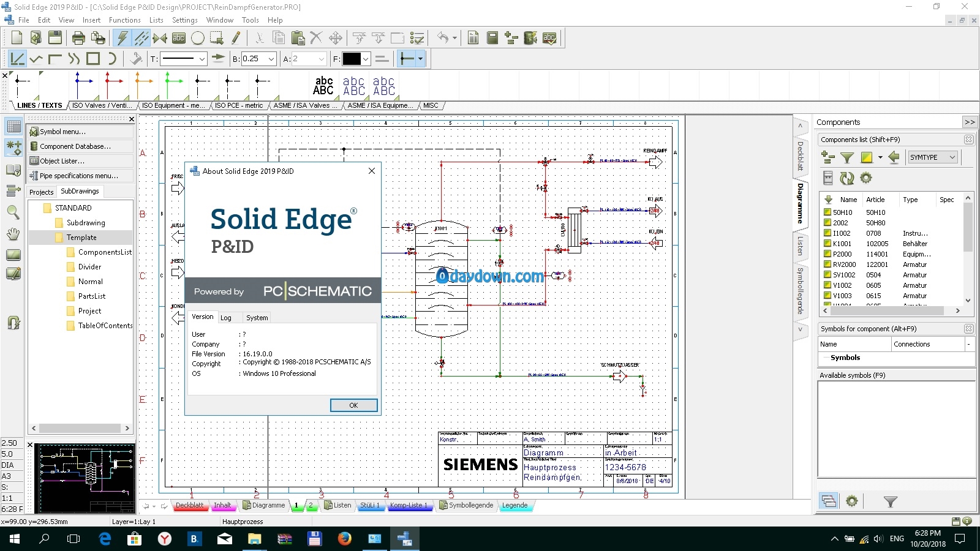Screen dimensions: 980x551
Task: Select the area selection tool icon
Action: click(217, 38)
